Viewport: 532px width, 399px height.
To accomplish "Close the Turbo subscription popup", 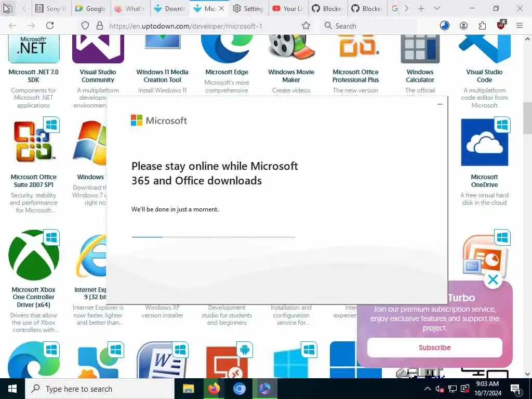I will [493, 280].
